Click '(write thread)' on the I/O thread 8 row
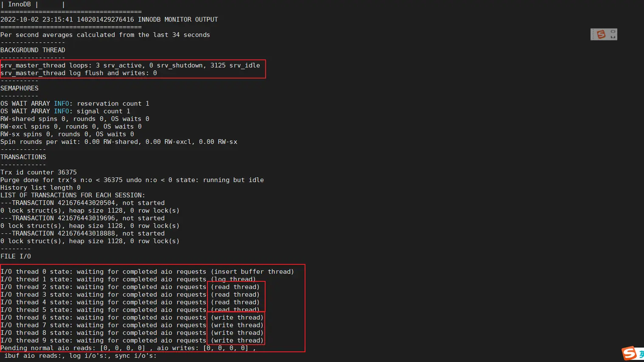The width and height of the screenshot is (644, 362). [237, 333]
